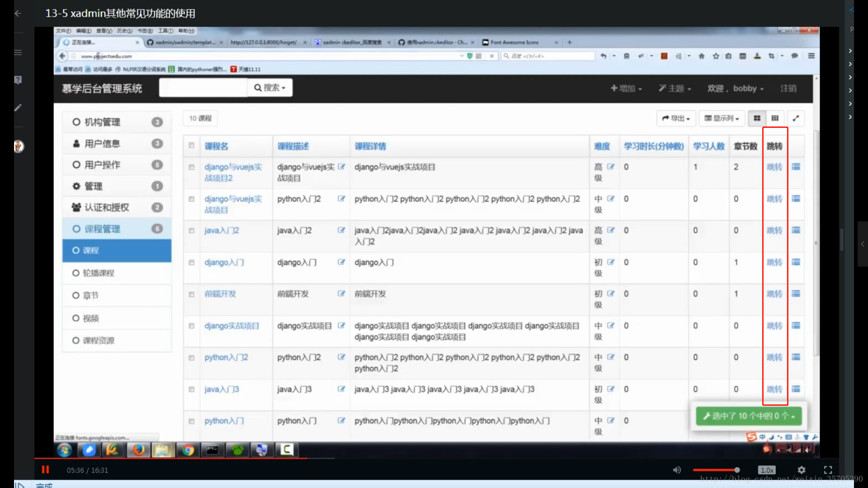Open Firefox in the taskbar
The height and width of the screenshot is (488, 868).
point(138,450)
